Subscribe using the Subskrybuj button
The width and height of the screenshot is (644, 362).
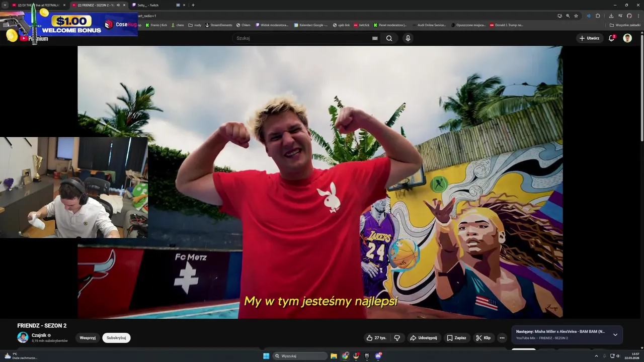[x=116, y=338]
